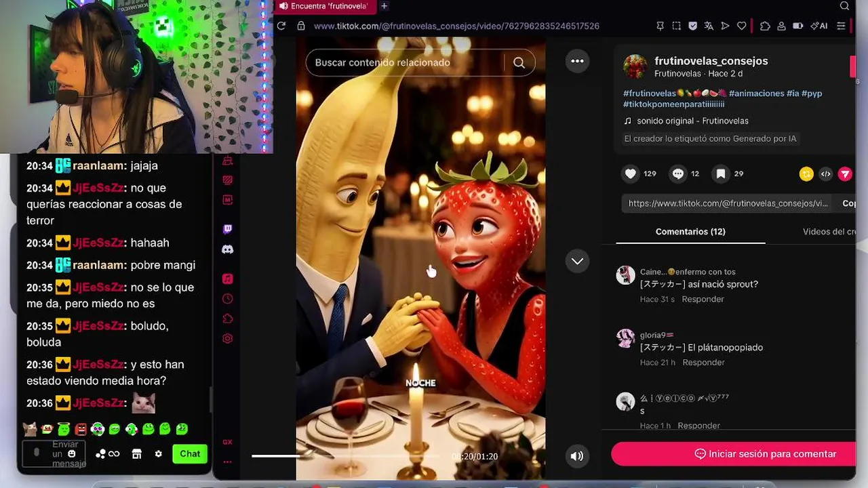Go to next video down chevron
Viewport: 868px width, 488px height.
[577, 261]
